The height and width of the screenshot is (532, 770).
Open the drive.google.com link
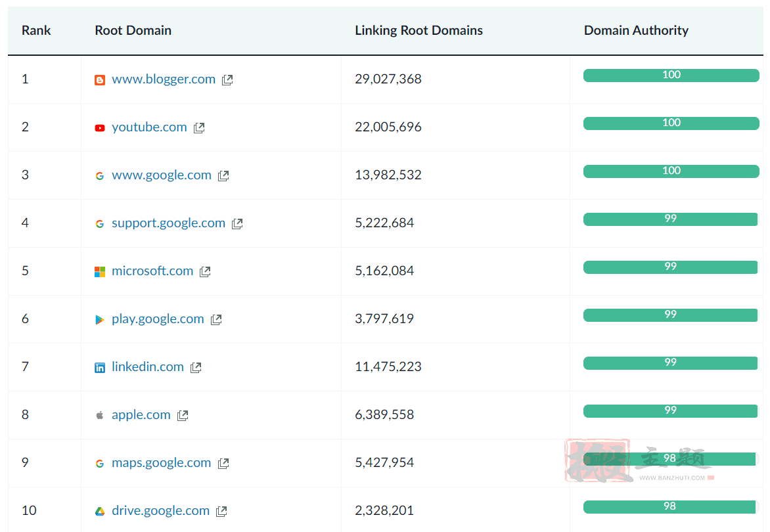160,510
